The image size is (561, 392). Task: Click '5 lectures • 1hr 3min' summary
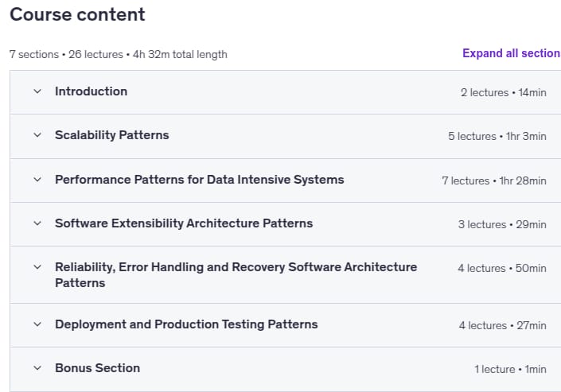tap(497, 136)
